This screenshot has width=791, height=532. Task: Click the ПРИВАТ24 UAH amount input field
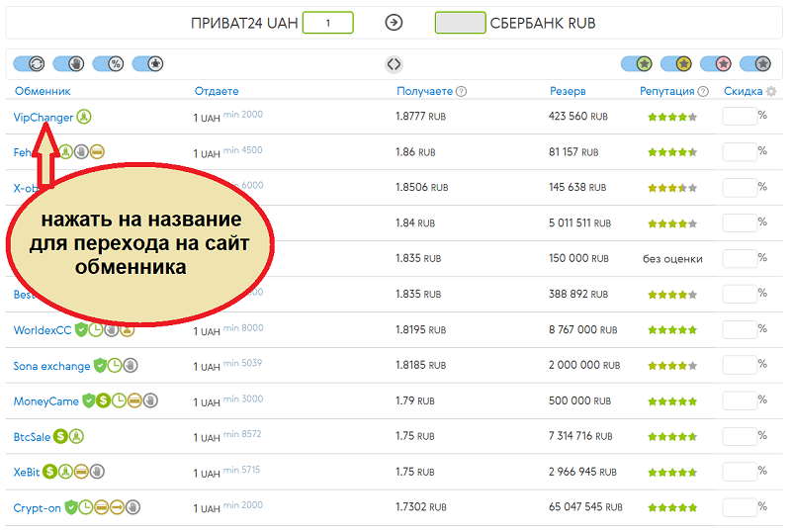tap(328, 23)
